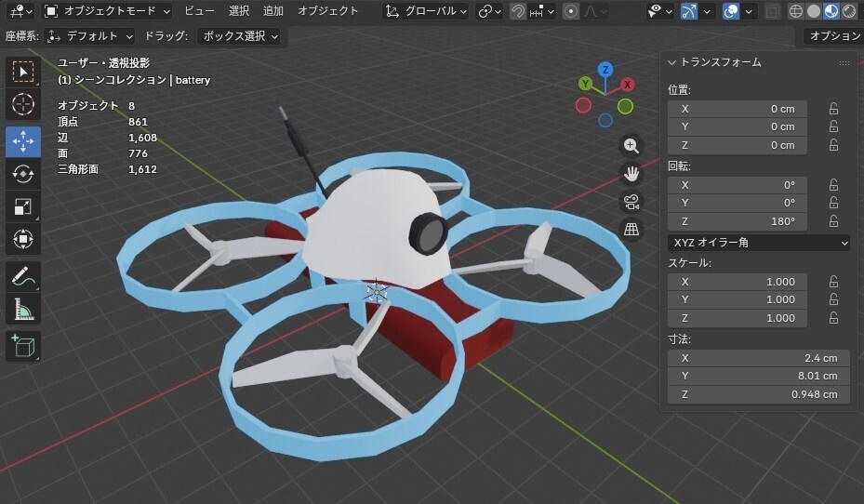Image resolution: width=864 pixels, height=504 pixels.
Task: Open the ボックス選択 drag dropdown
Action: tap(238, 36)
